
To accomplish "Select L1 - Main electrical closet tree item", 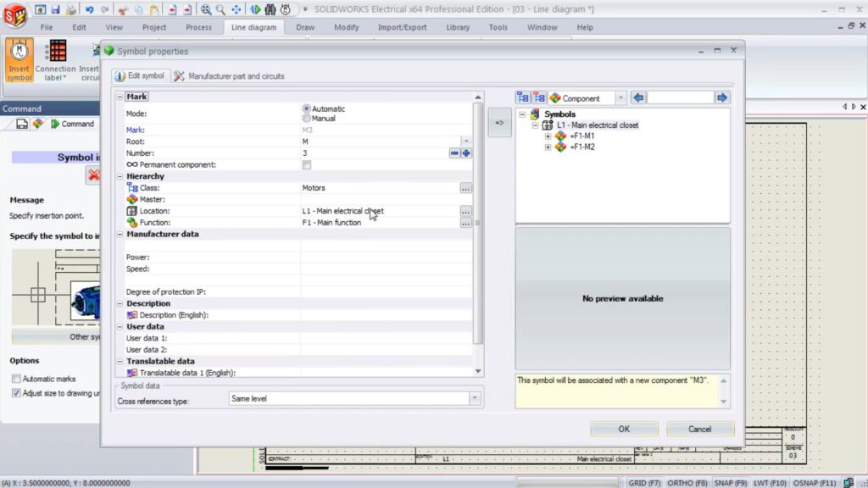I will pos(598,125).
